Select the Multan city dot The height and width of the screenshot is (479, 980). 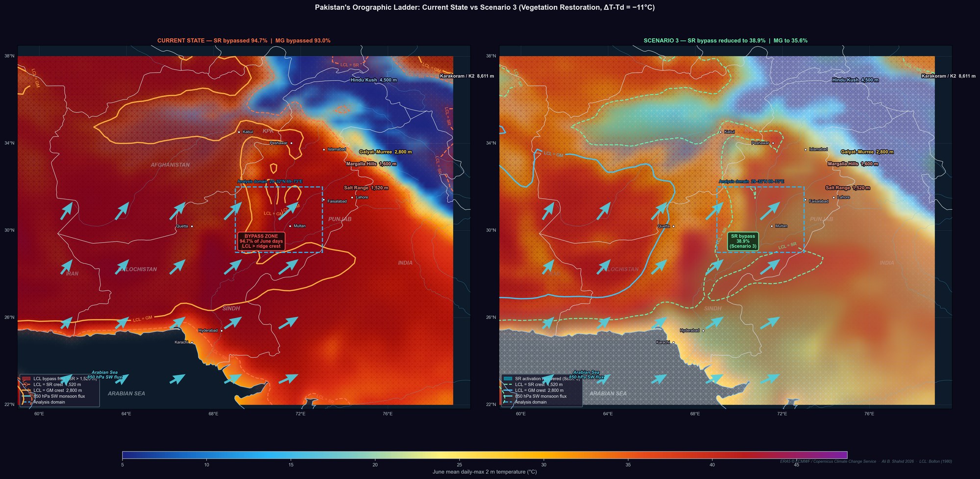[x=290, y=226]
